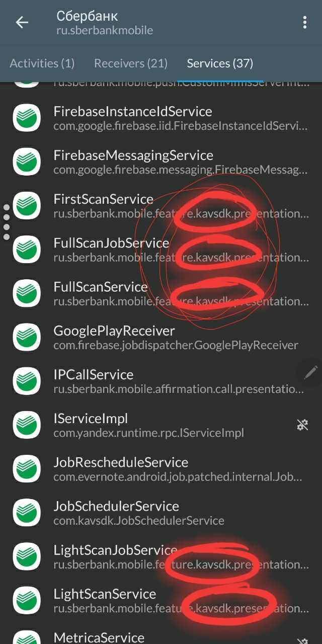Viewport: 322px width, 644px height.
Task: Switch to the Receivers (21) tab
Action: pos(131,63)
